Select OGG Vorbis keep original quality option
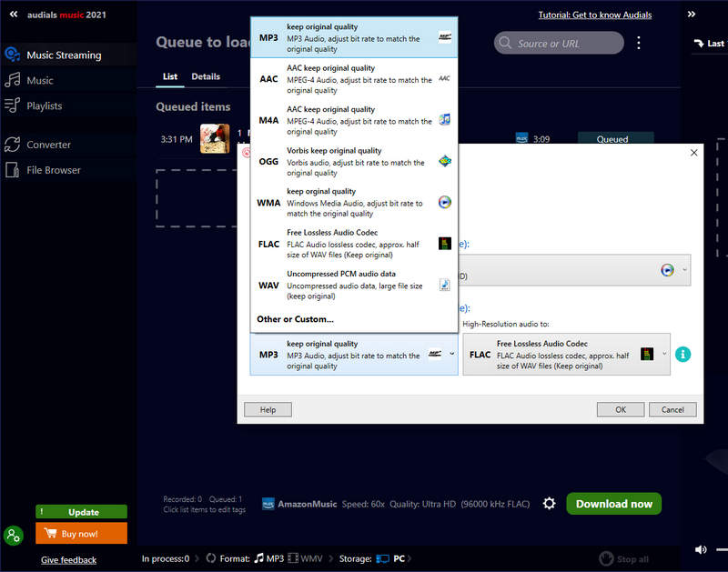The width and height of the screenshot is (728, 572). pos(354,162)
